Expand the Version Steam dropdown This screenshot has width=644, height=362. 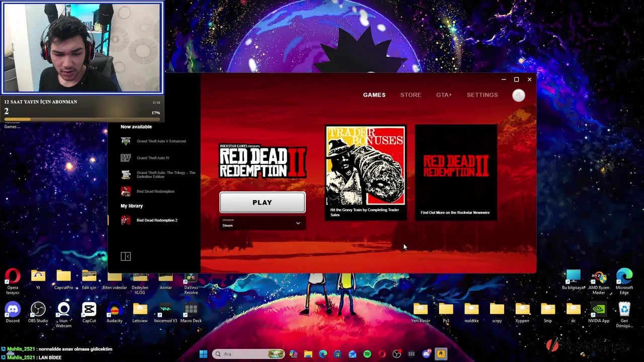[x=262, y=223]
